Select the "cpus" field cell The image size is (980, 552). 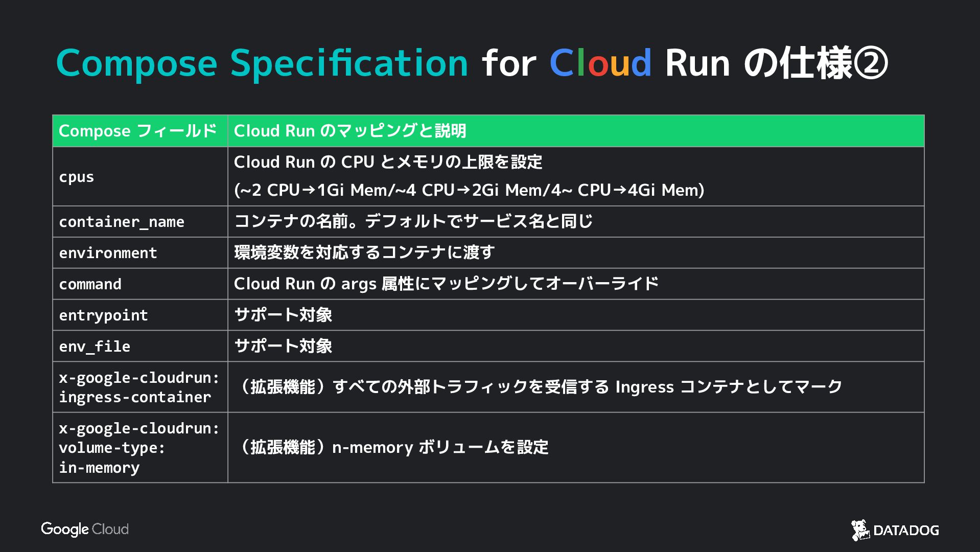click(x=77, y=177)
